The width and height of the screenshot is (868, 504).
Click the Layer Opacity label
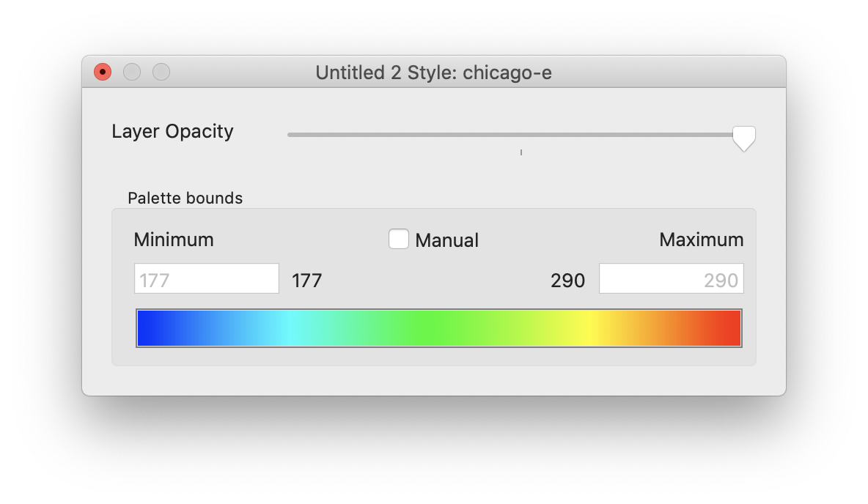172,132
